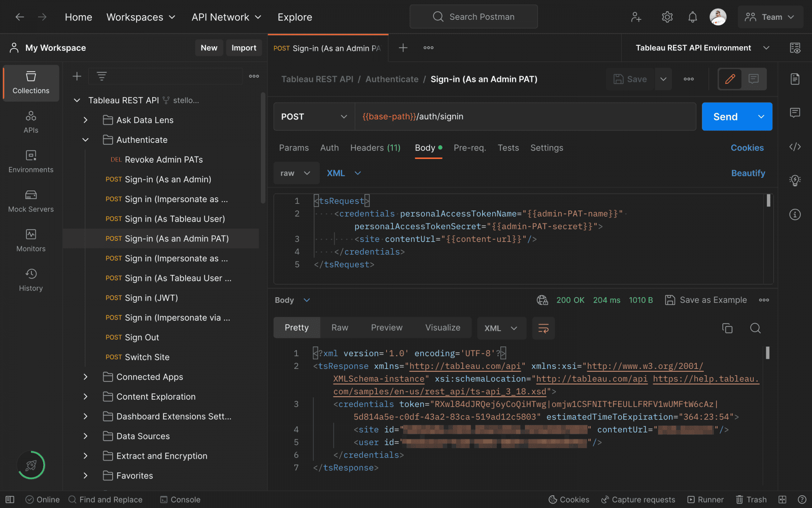The image size is (812, 508).
Task: Expand the Ask Data Lens folder
Action: (85, 120)
